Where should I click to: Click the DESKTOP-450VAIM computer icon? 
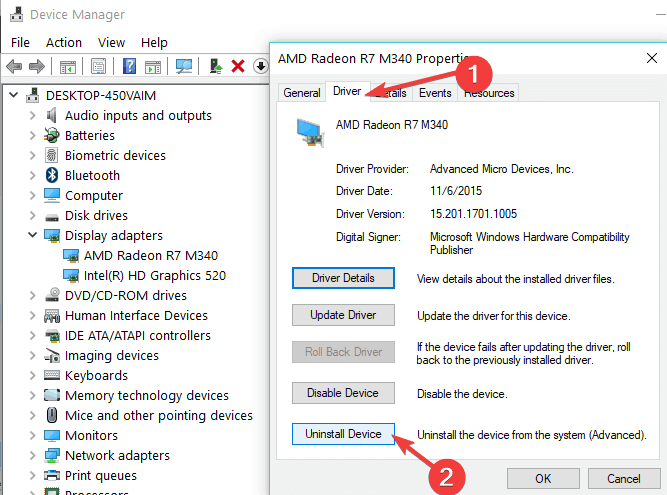[32, 95]
